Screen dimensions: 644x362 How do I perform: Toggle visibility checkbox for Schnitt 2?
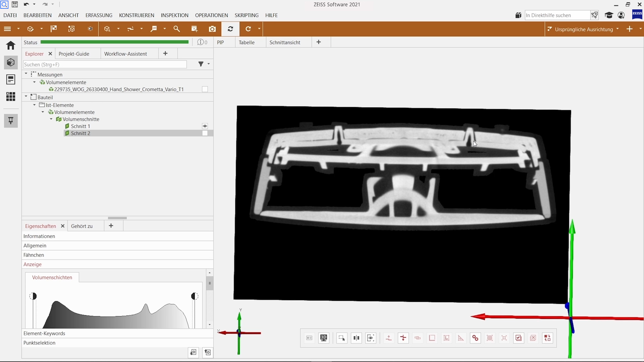point(205,133)
